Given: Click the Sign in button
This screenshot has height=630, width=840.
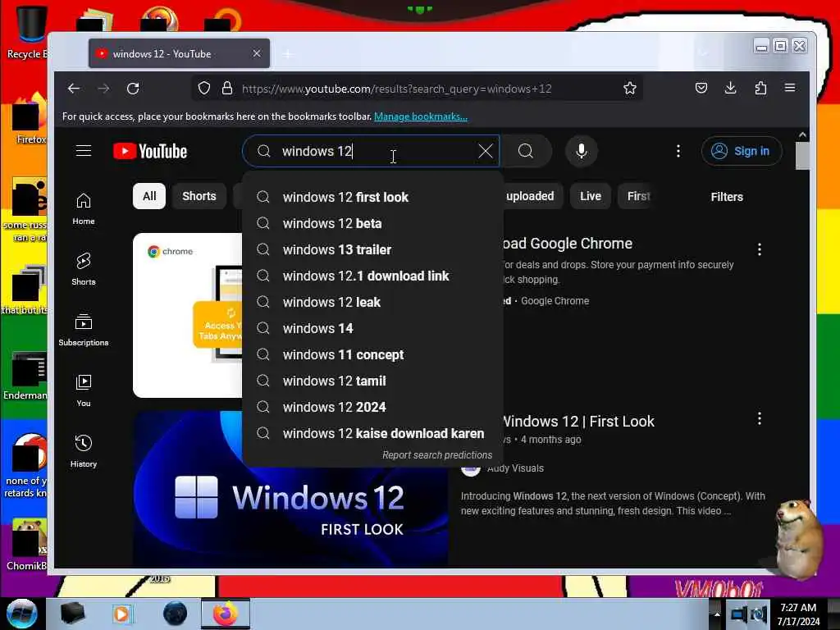Looking at the screenshot, I should pos(742,151).
